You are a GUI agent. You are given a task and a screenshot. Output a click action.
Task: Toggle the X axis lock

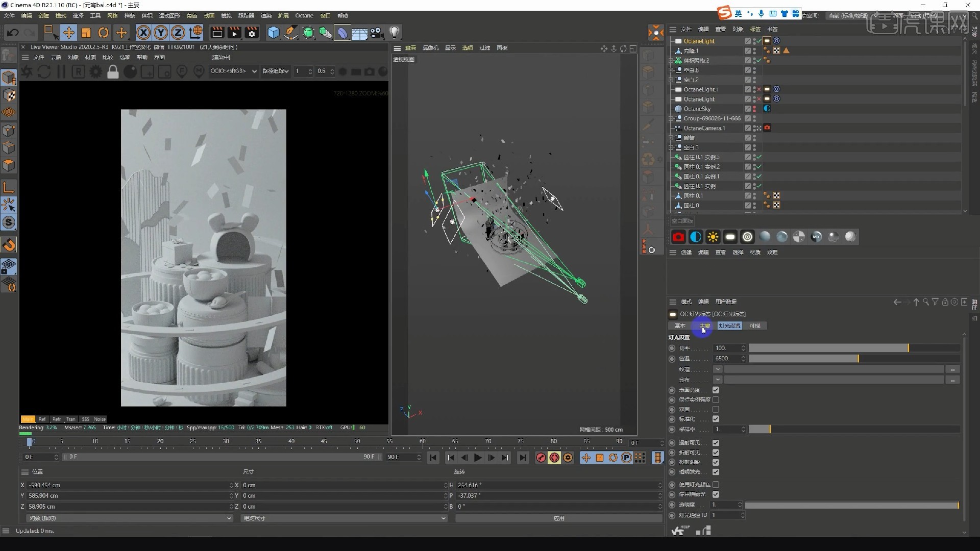pos(143,33)
